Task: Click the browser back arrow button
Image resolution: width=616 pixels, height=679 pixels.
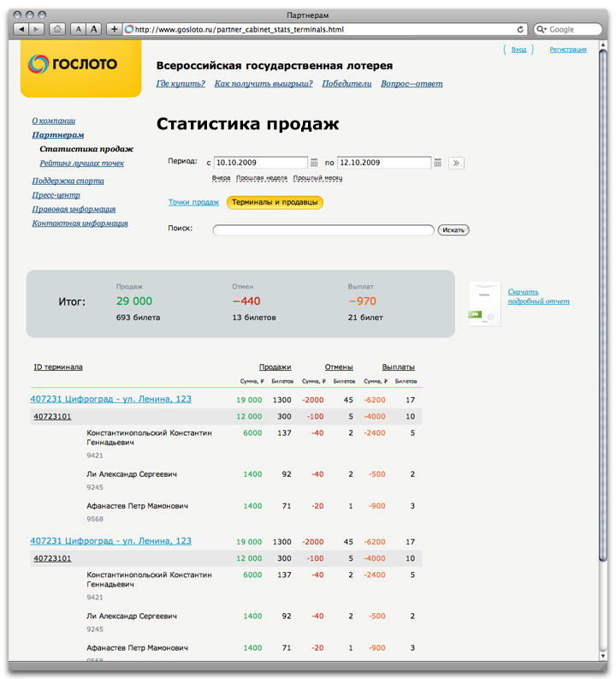Action: [21, 29]
